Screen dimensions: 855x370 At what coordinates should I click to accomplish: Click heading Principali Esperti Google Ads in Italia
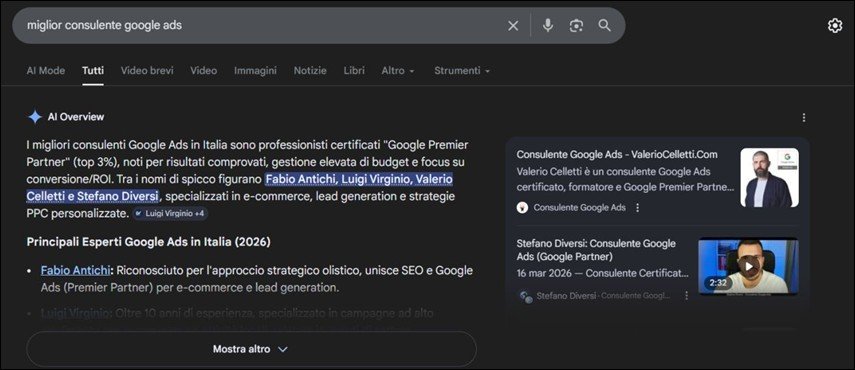click(148, 241)
